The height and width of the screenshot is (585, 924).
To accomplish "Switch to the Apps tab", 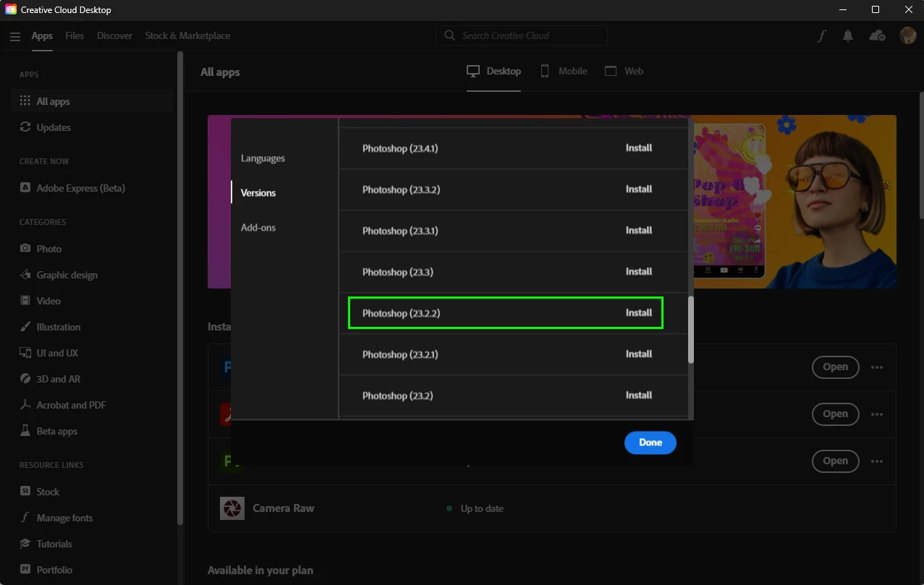I will pos(42,35).
